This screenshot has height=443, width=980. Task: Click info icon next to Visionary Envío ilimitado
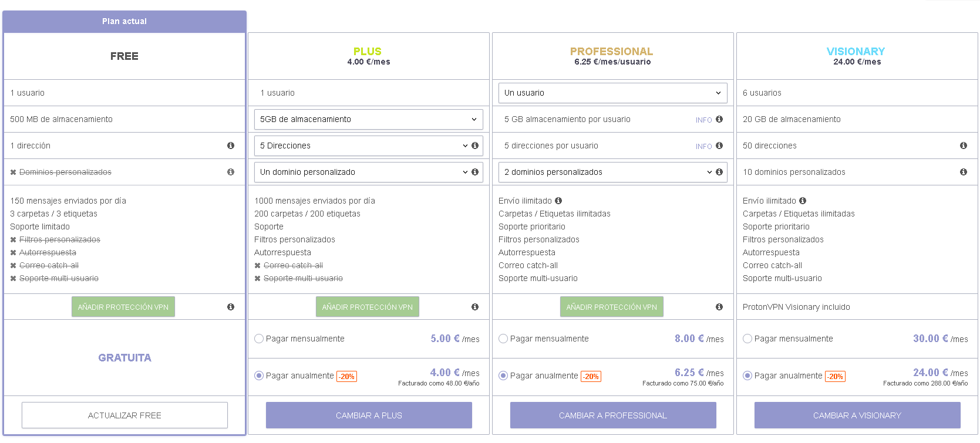click(x=803, y=201)
